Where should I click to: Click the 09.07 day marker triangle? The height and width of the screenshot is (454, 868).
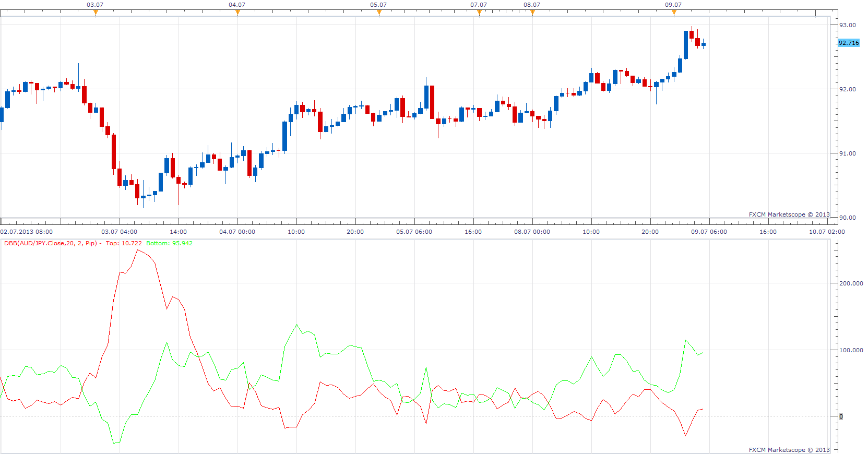tap(674, 13)
